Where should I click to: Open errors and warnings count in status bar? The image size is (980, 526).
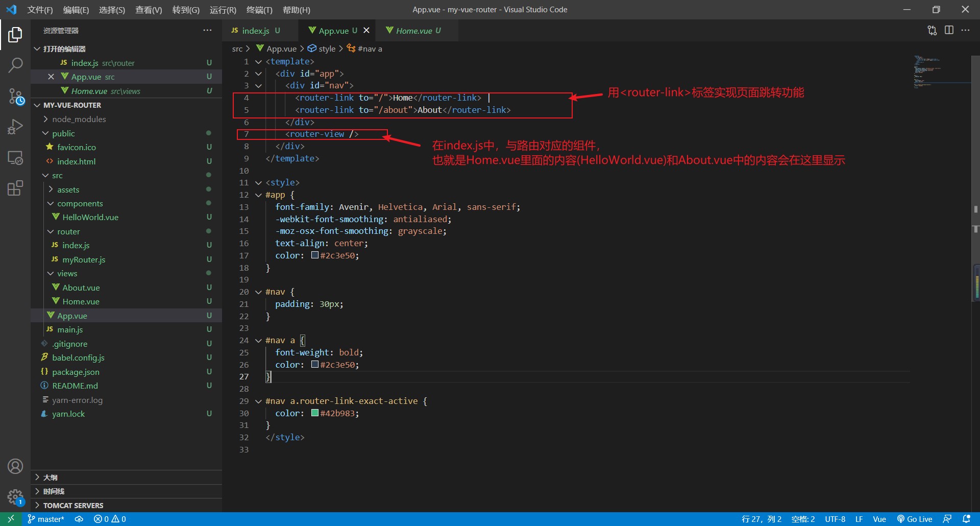pos(110,519)
